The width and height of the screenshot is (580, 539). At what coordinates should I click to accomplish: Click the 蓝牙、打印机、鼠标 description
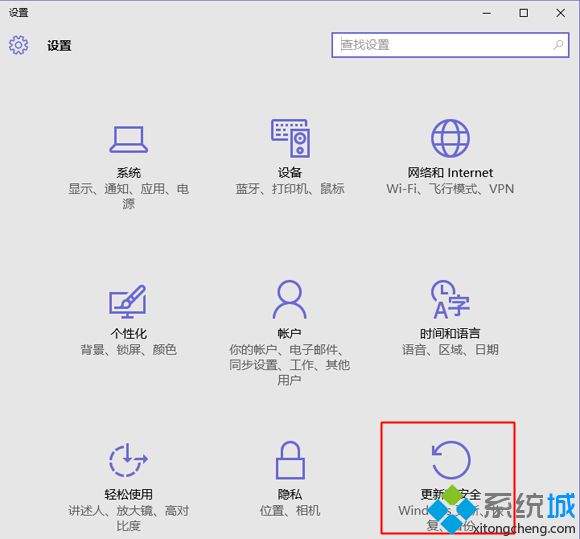click(290, 189)
